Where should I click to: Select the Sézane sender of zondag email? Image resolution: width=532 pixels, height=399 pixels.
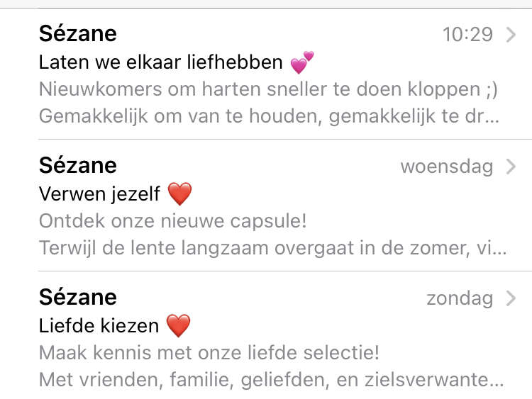78,297
